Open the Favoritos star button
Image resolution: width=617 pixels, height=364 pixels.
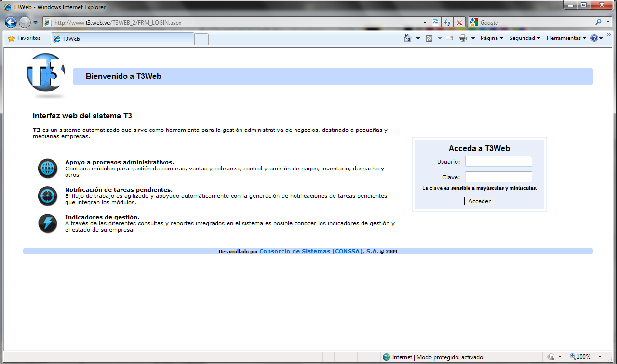(25, 38)
